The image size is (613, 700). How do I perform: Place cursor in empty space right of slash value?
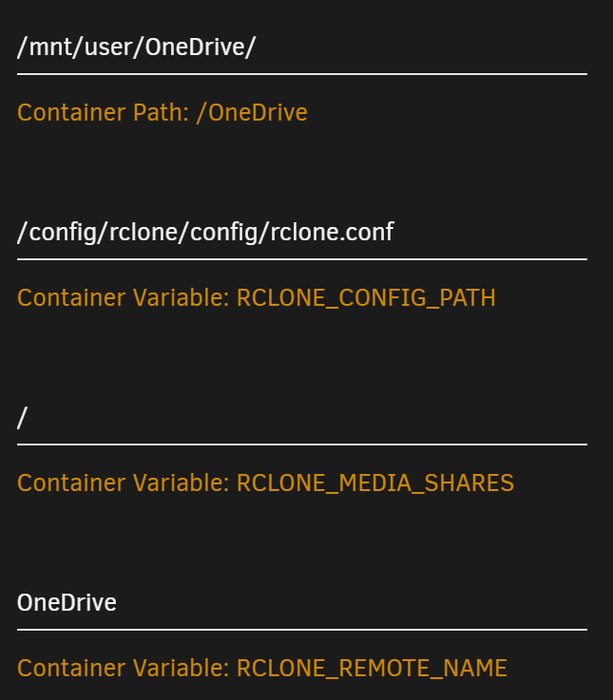coord(308,418)
